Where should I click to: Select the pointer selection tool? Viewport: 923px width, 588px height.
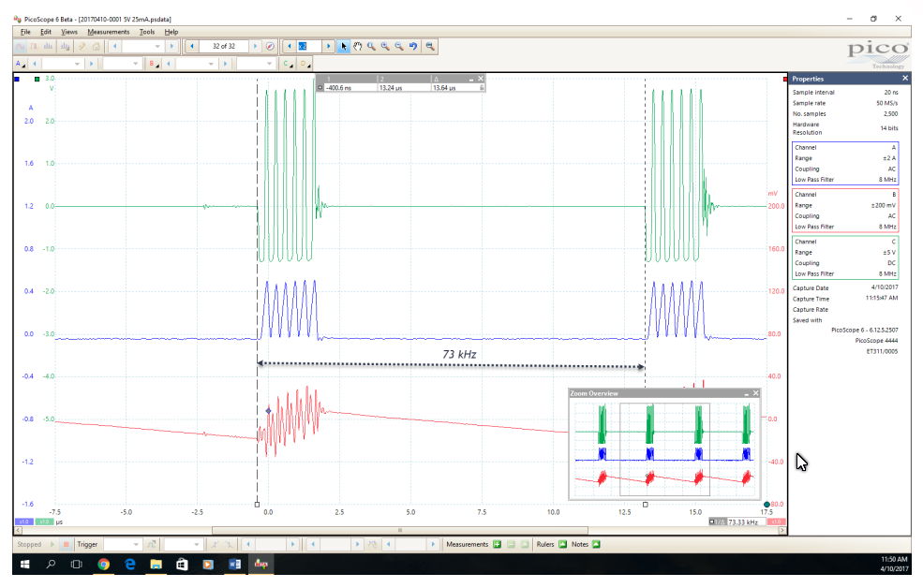pyautogui.click(x=344, y=46)
